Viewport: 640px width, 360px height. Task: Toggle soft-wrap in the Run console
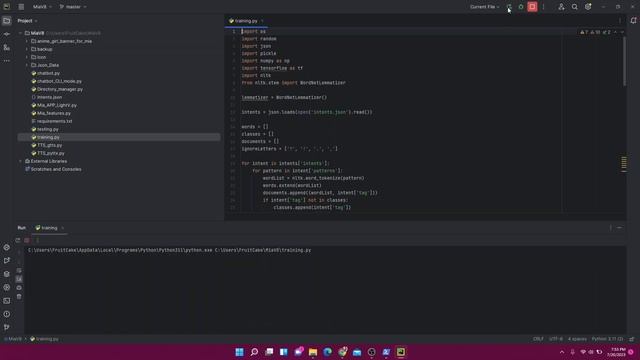(x=19, y=271)
